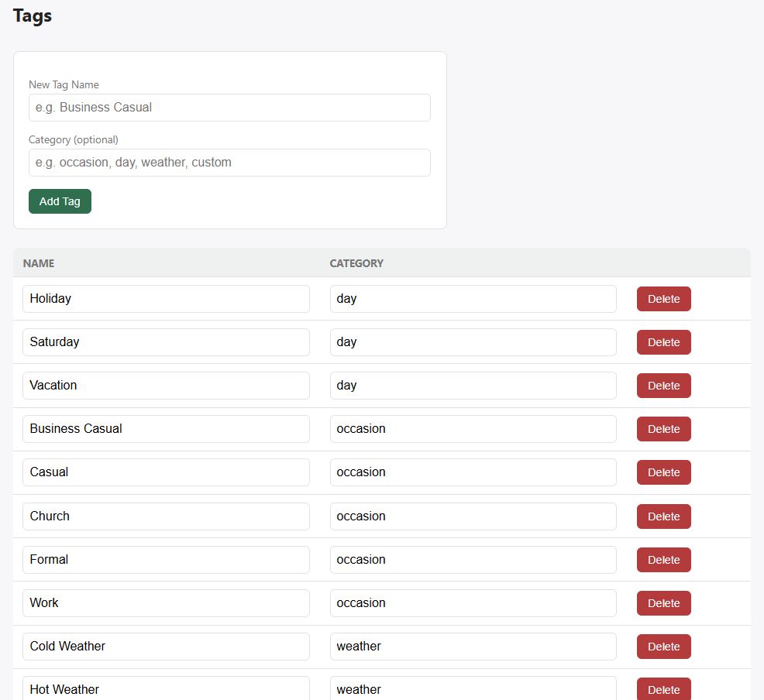
Task: Delete the Cold Weather tag
Action: [663, 647]
